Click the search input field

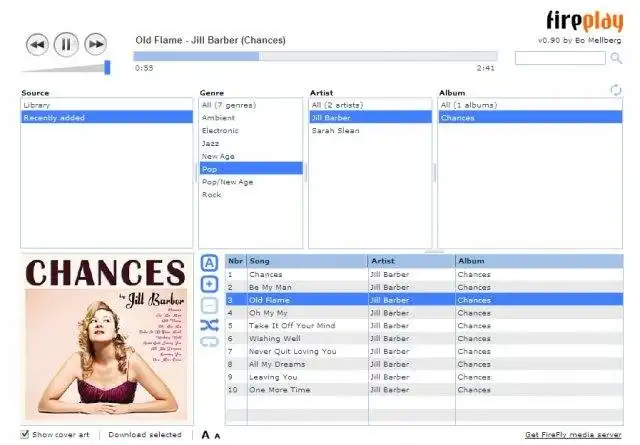(x=560, y=58)
